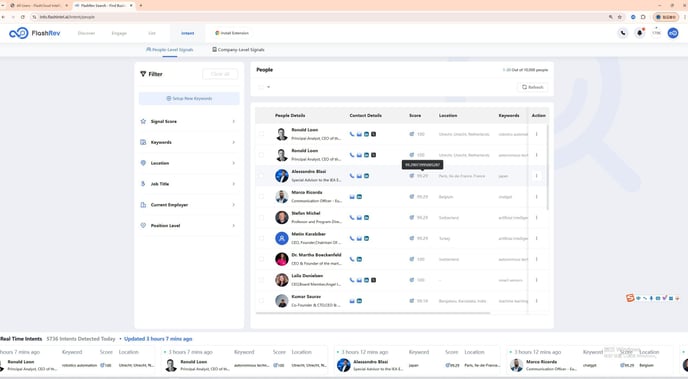The height and width of the screenshot is (379, 688).
Task: Open the Discover menu in the top navigation
Action: (86, 33)
